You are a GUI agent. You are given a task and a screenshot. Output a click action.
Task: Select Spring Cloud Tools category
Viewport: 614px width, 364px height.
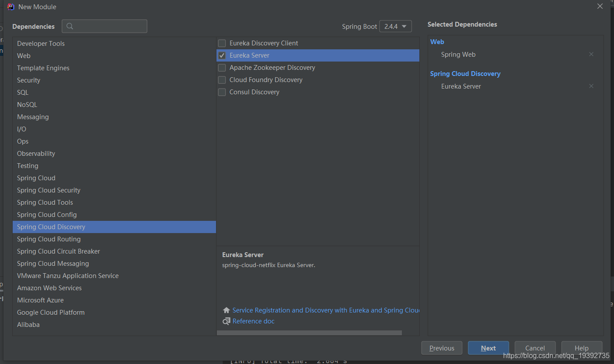click(x=114, y=203)
